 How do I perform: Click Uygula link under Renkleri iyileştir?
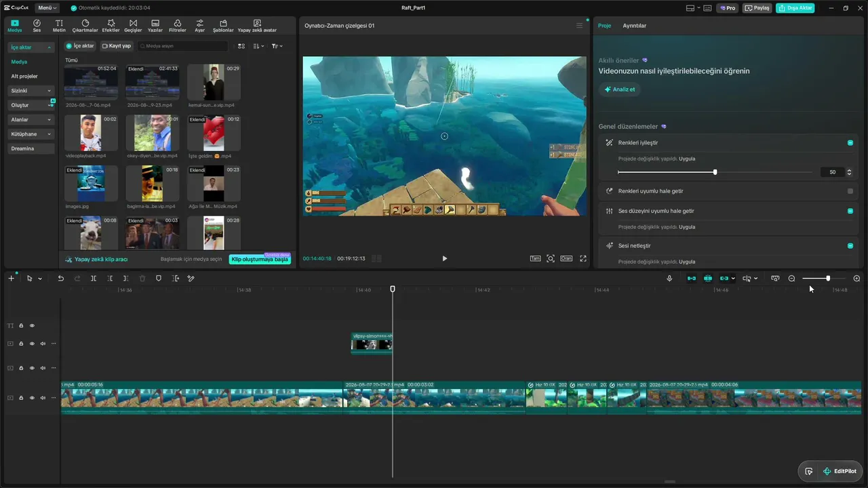pos(687,159)
